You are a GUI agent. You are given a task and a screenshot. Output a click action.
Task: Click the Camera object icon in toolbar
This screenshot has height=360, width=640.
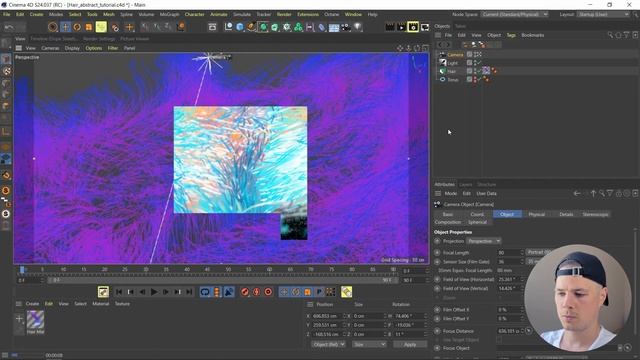click(x=346, y=27)
